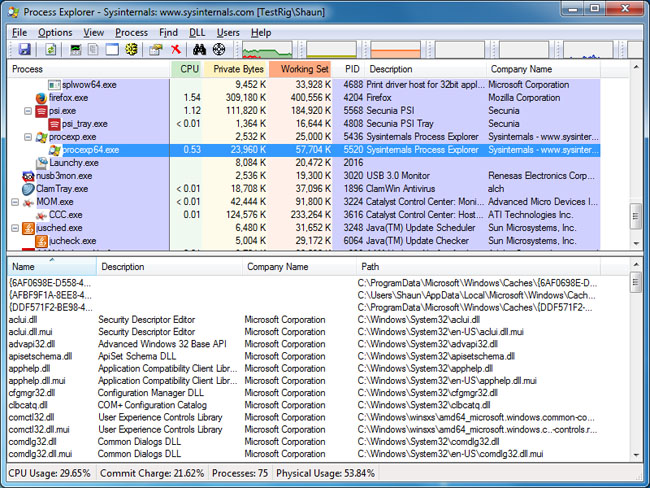Click process list scrollbar up arrow
This screenshot has width=650, height=488.
pyautogui.click(x=636, y=67)
